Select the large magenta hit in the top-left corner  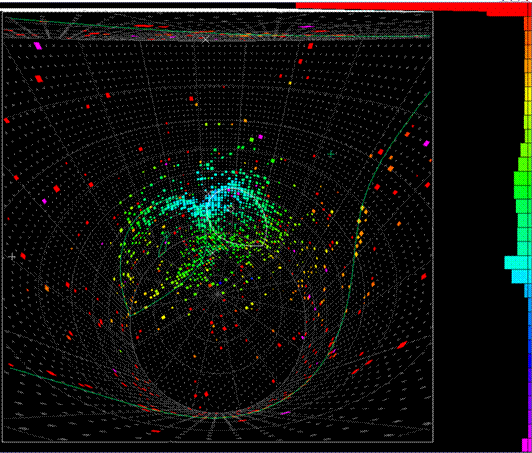coord(38,46)
